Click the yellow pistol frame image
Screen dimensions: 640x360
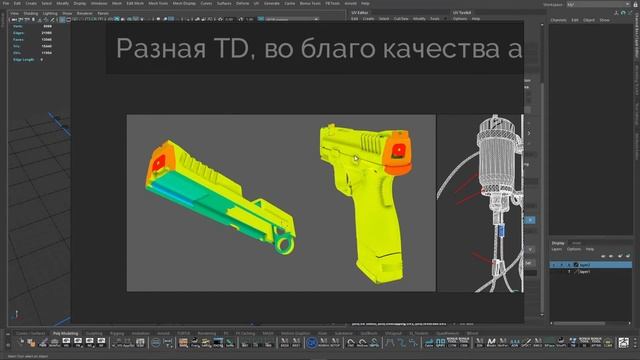coord(367,203)
